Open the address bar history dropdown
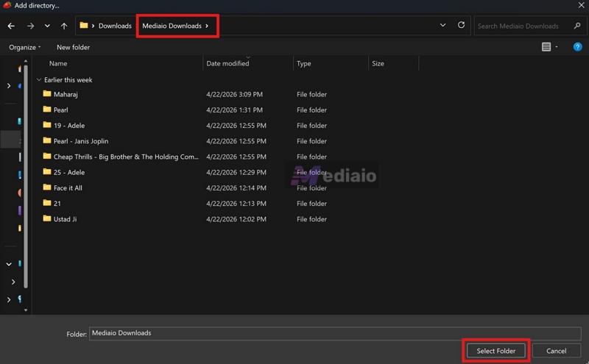This screenshot has height=364, width=589. coord(443,25)
